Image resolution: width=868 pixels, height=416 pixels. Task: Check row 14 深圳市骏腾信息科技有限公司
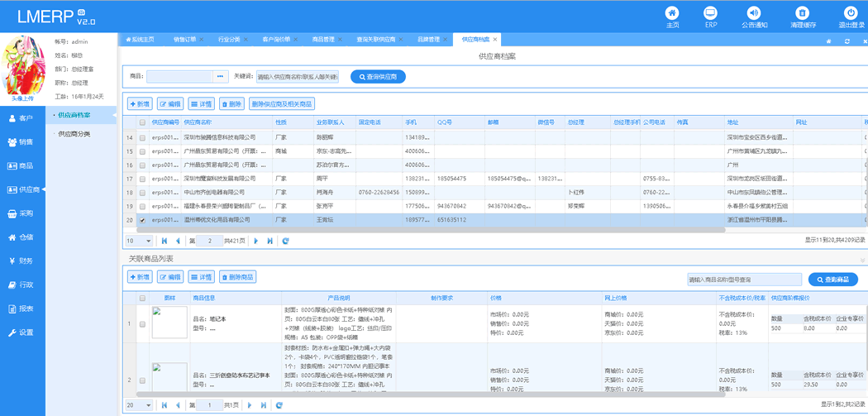142,137
